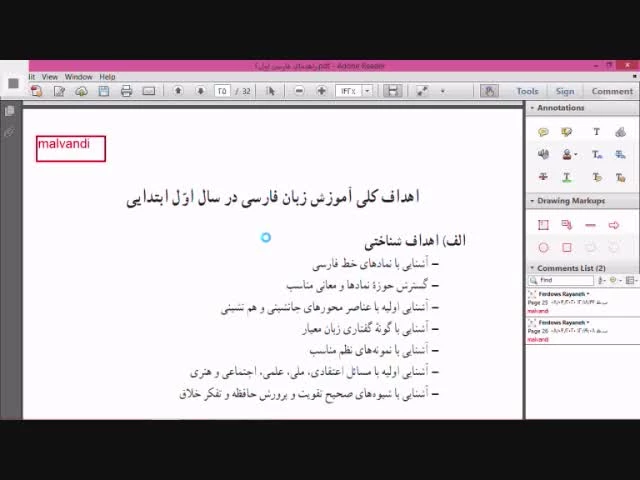640x480 pixels.
Task: Collapse the Drawing Markups section
Action: coord(532,201)
